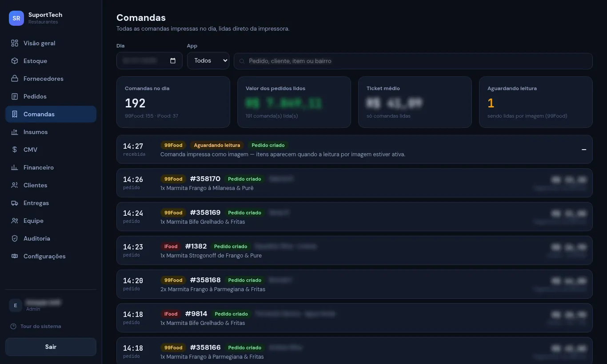
Task: Collapse the 14:27 comanda with minus sign
Action: point(584,150)
